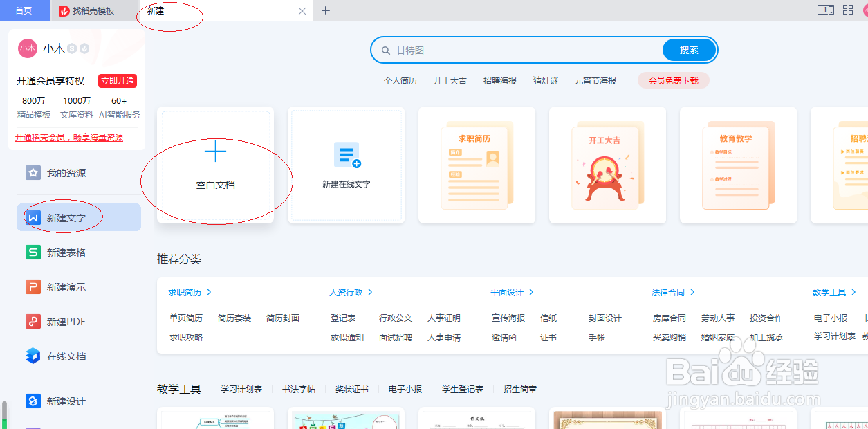Select 新建演示 in the sidebar
This screenshot has height=429, width=868.
point(79,287)
